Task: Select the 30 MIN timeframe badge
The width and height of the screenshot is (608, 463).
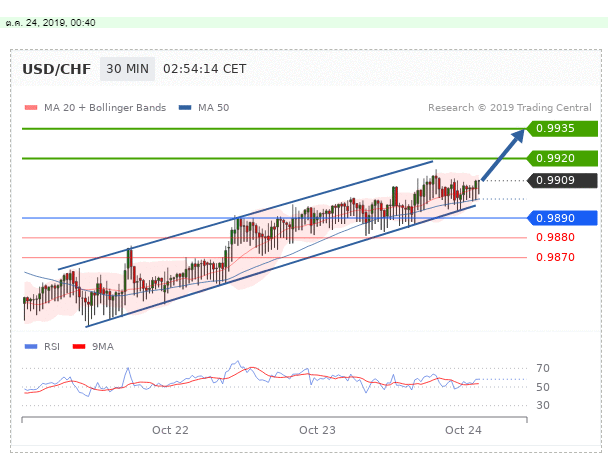Action: coord(128,69)
